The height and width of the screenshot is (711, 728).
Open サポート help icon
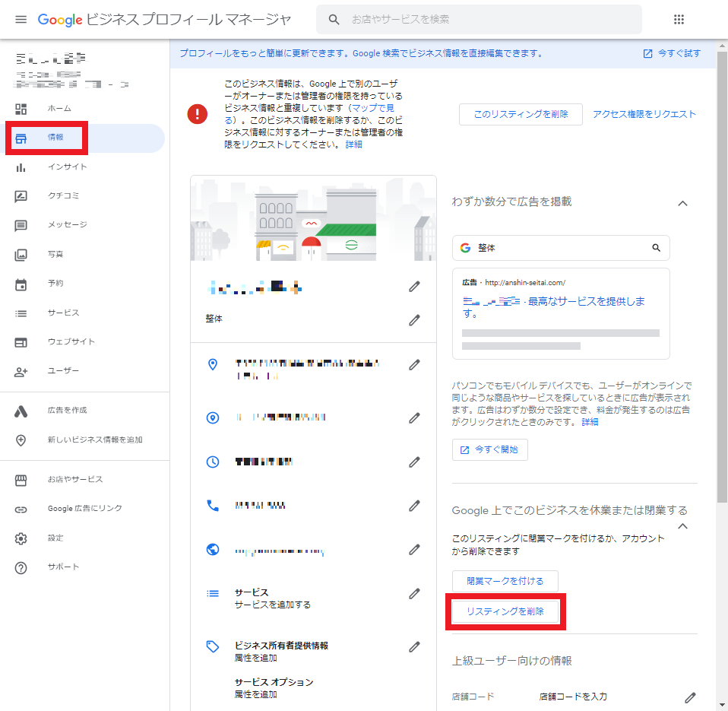click(21, 568)
